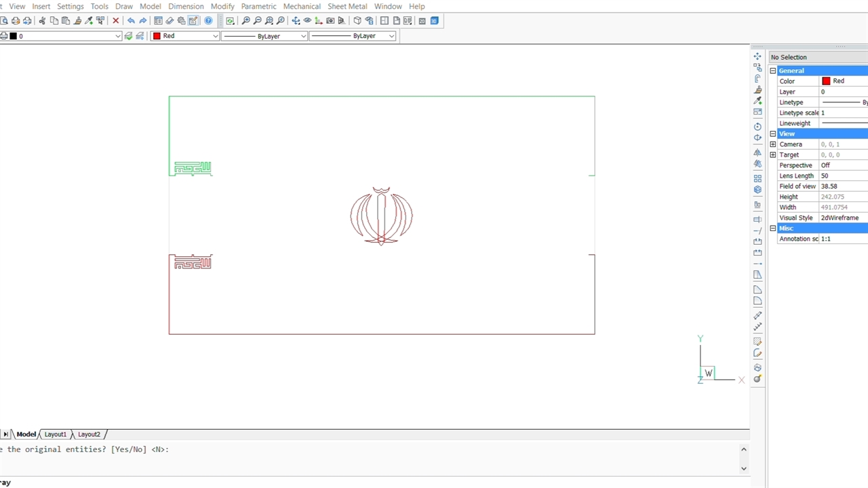Click the blue Help question mark icon

point(208,21)
